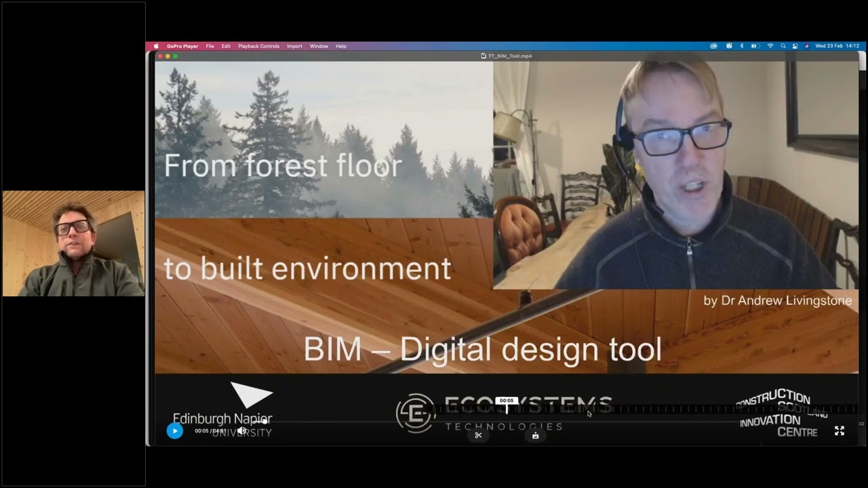The height and width of the screenshot is (488, 868).
Task: Enter fullscreen with the expand icon
Action: [839, 430]
